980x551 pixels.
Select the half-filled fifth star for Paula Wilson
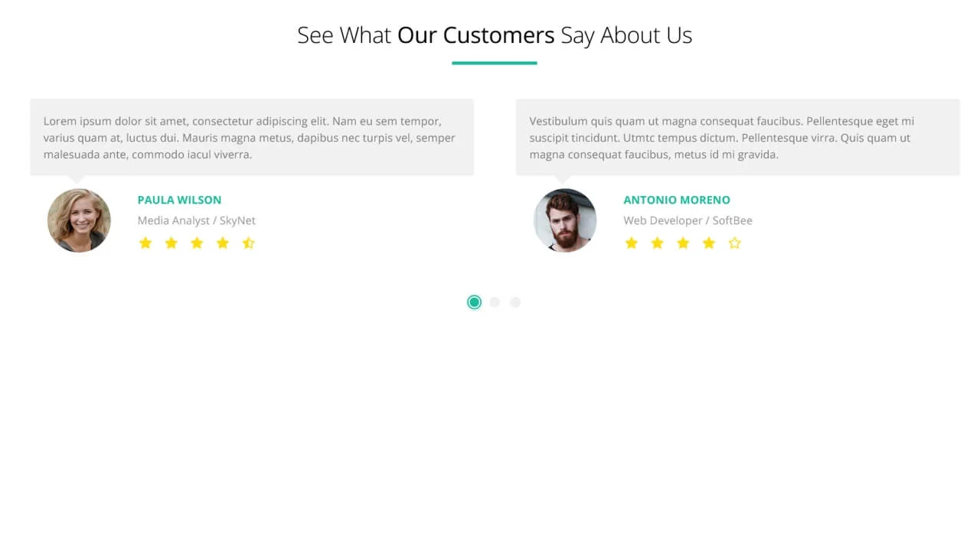point(248,243)
